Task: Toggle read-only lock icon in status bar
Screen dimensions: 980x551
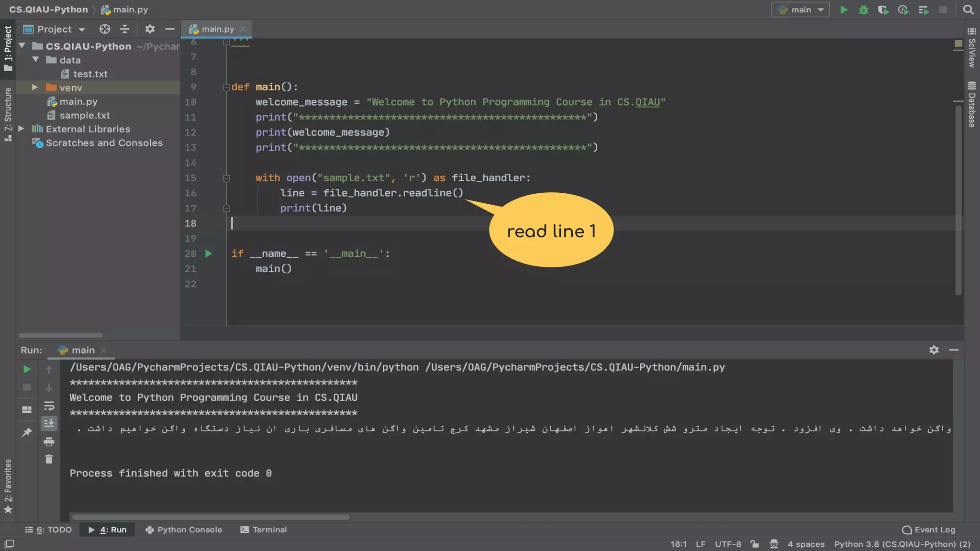Action: click(755, 544)
